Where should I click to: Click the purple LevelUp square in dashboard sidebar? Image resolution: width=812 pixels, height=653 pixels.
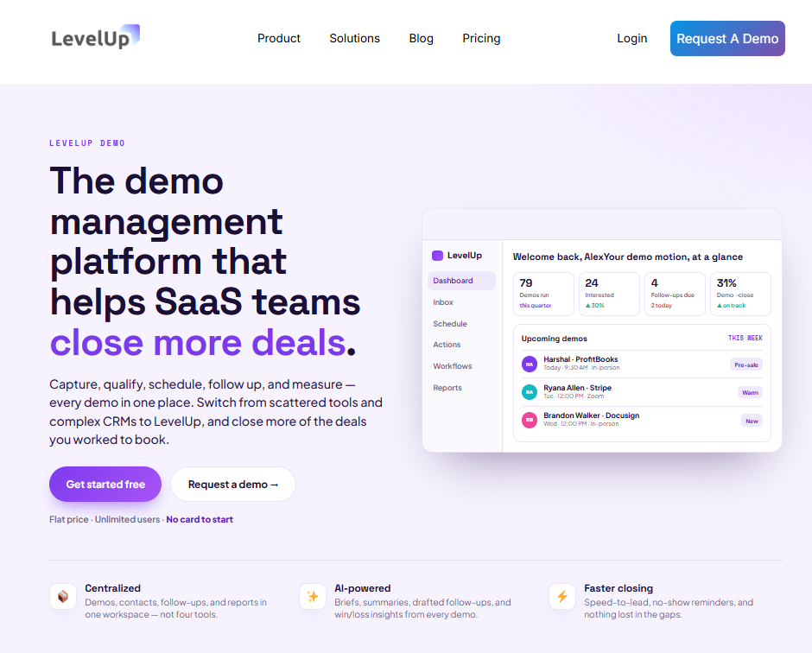[x=438, y=256]
